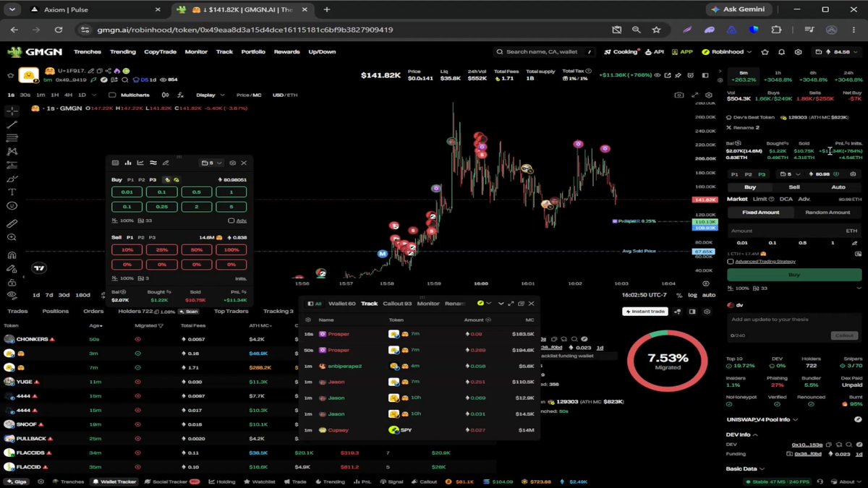Viewport: 868px width, 488px height.
Task: Expand UNISWAP_V4 Pool Info section
Action: 762,419
